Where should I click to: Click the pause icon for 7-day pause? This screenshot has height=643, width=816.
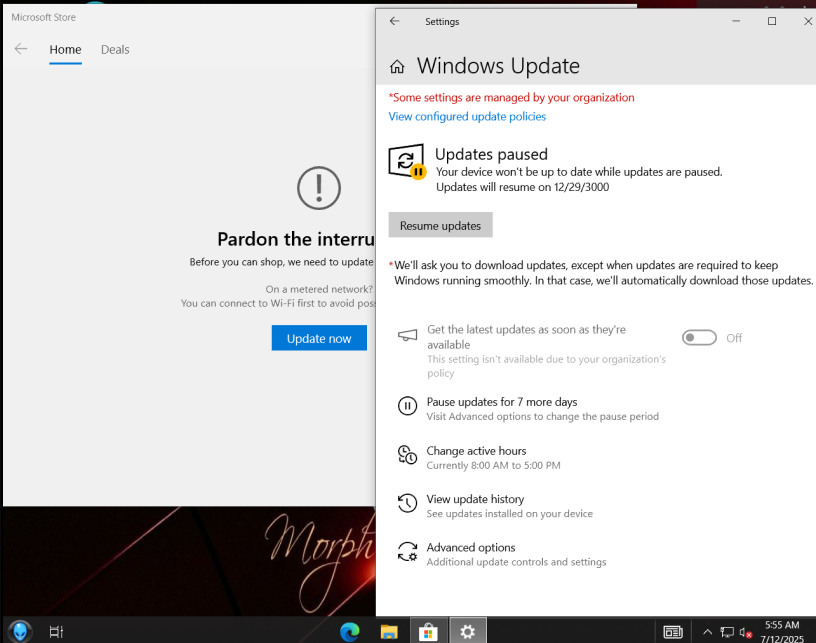pos(407,406)
